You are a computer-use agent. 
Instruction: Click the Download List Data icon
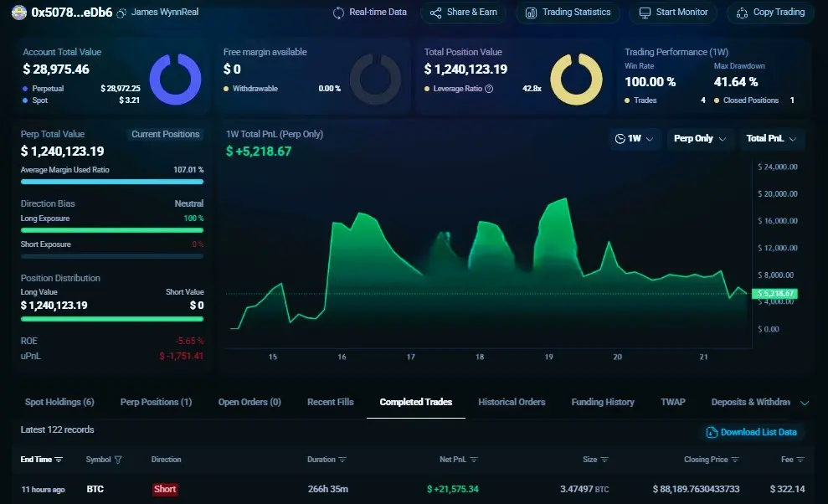(x=712, y=432)
